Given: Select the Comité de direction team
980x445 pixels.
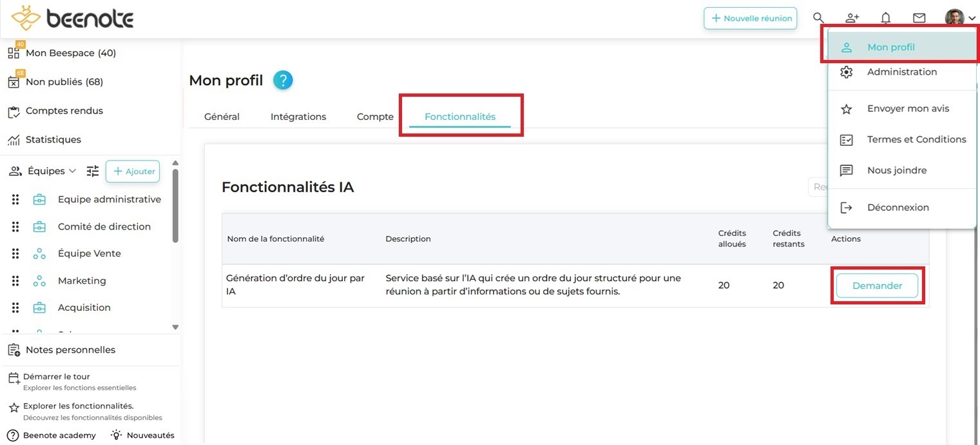Looking at the screenshot, I should (104, 226).
